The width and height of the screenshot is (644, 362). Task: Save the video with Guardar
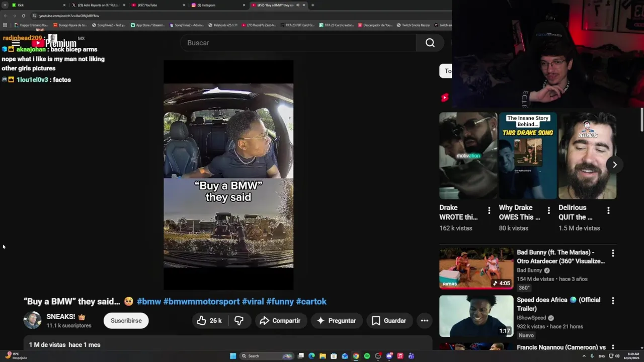coord(389,320)
